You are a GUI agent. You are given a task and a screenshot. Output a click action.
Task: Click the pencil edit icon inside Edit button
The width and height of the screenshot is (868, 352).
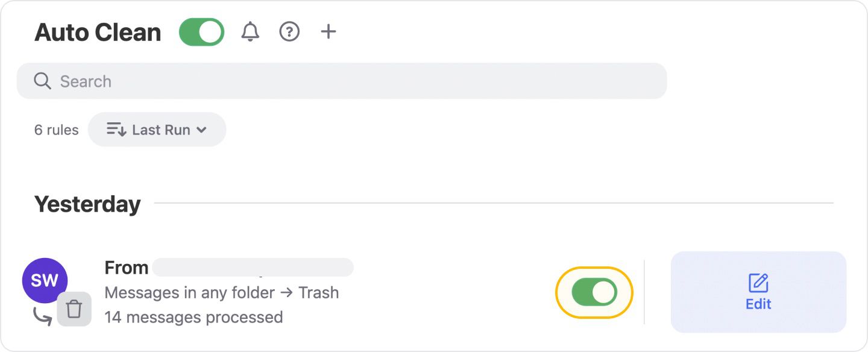758,282
